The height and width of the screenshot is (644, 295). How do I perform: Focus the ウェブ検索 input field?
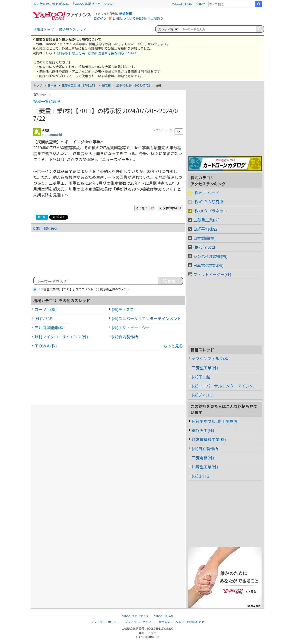point(232,4)
